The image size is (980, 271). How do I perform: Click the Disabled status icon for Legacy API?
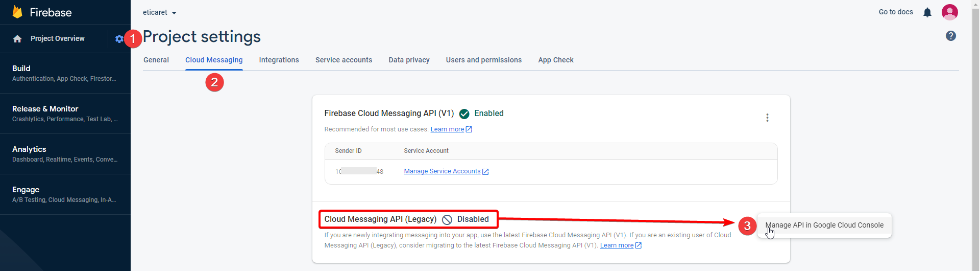pos(447,220)
